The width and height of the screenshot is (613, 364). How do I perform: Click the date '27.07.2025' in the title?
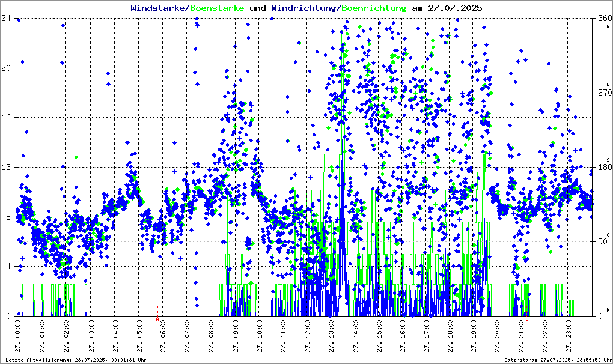point(454,8)
